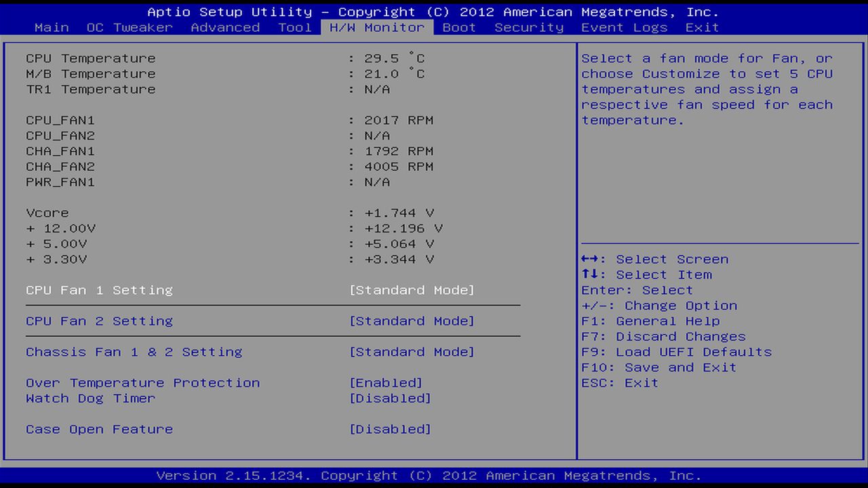
Task: Click the Version 2.15.1234 footer text
Action: click(x=429, y=476)
